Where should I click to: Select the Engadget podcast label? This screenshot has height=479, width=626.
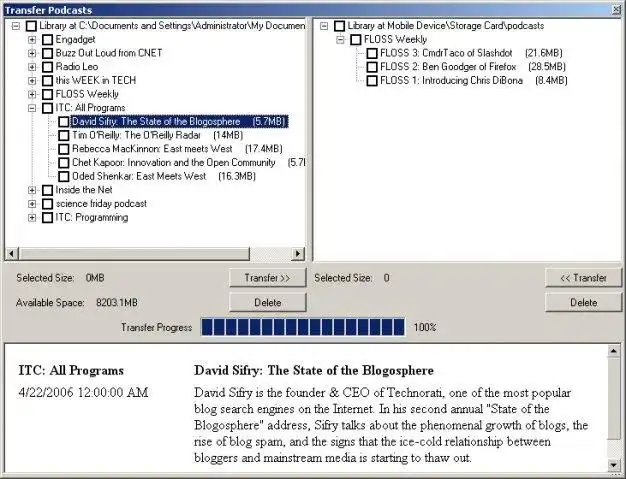pyautogui.click(x=75, y=40)
